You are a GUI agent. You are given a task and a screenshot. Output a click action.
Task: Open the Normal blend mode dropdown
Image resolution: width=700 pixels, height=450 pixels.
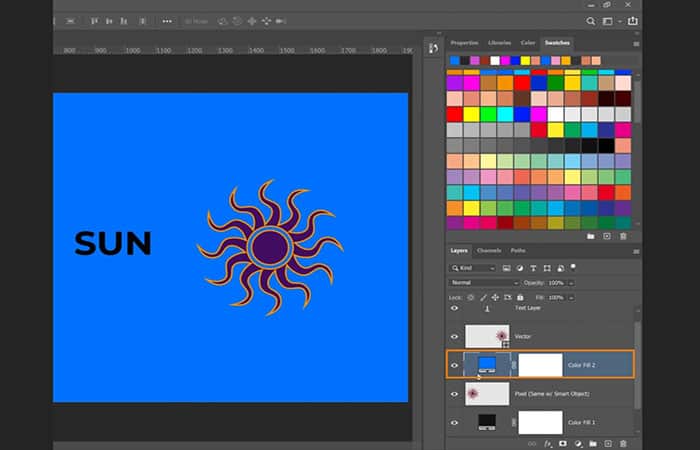[484, 283]
